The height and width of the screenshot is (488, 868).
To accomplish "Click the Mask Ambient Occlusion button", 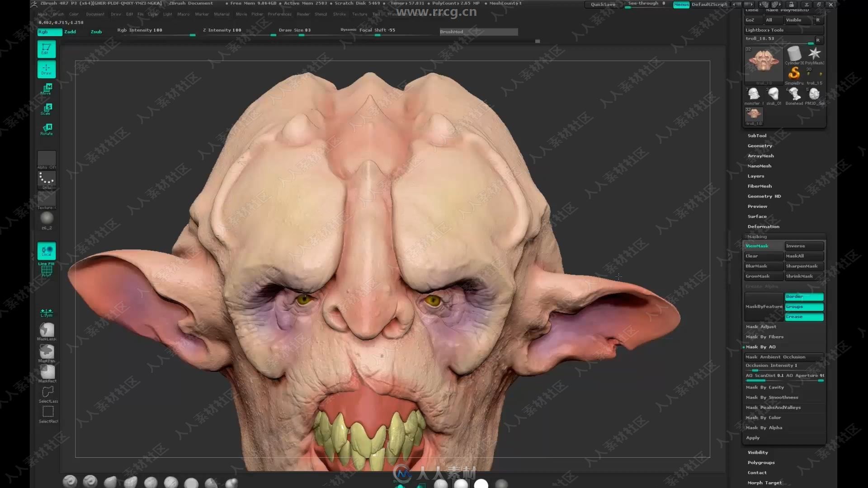I will click(784, 357).
